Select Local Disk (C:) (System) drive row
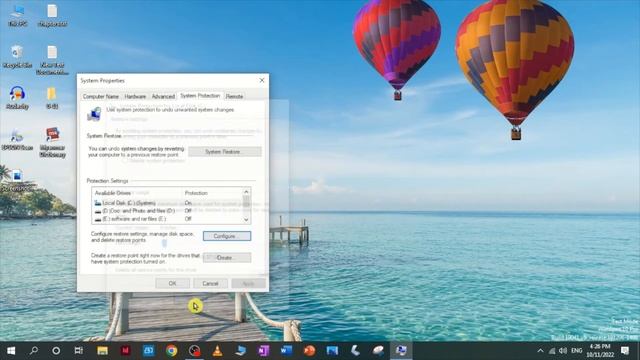 167,203
